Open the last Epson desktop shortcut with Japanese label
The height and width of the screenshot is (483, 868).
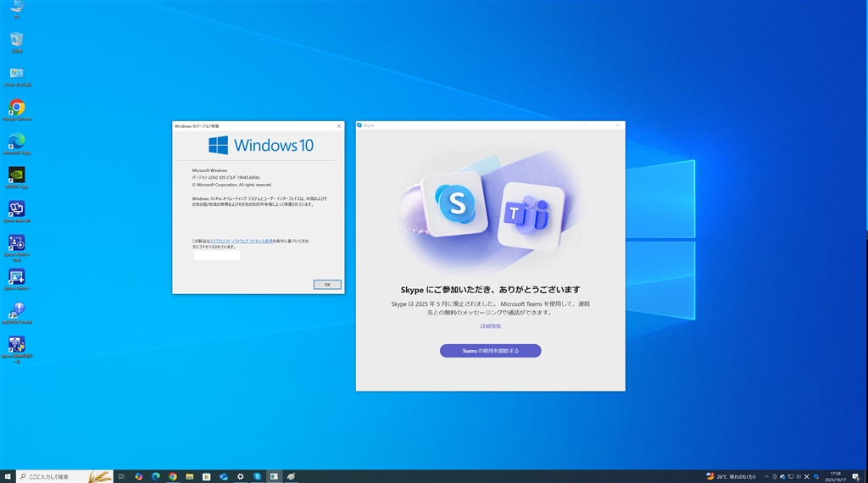click(17, 349)
